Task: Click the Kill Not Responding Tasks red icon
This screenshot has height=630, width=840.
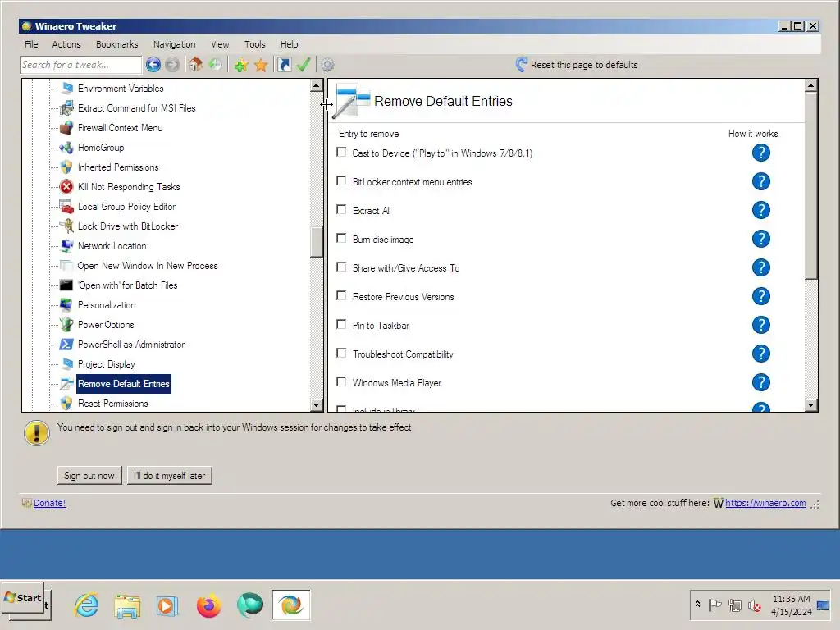Action: tap(66, 186)
